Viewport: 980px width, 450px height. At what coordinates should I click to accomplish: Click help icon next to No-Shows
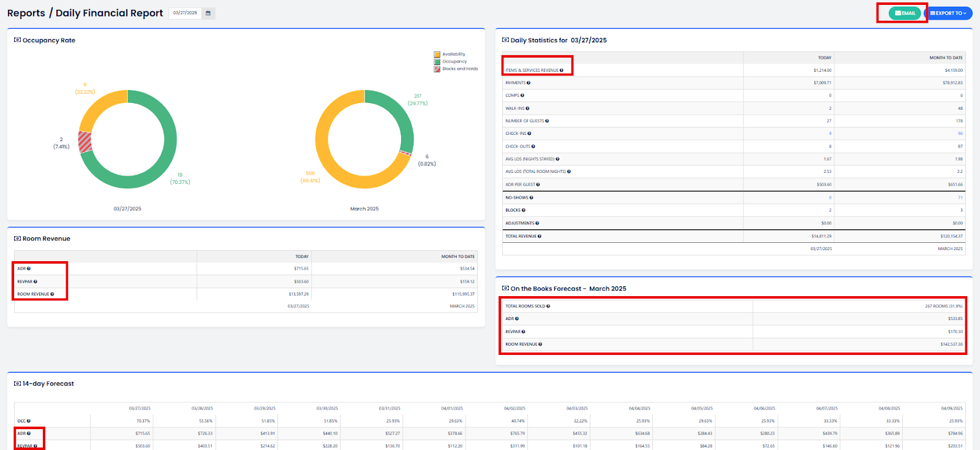[531, 198]
